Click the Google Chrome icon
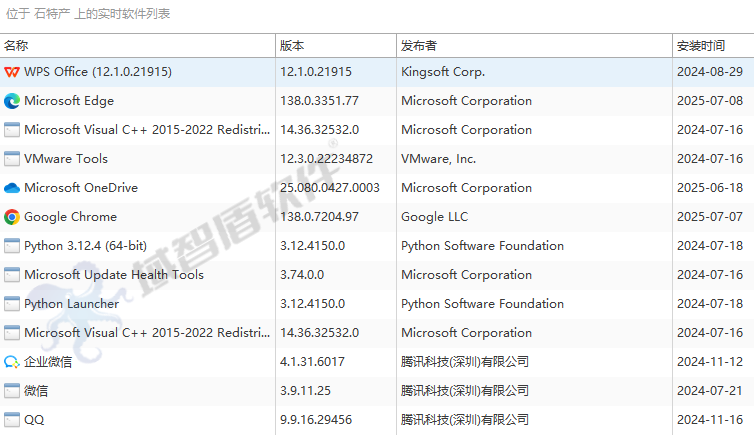Image resolution: width=754 pixels, height=441 pixels. [12, 217]
